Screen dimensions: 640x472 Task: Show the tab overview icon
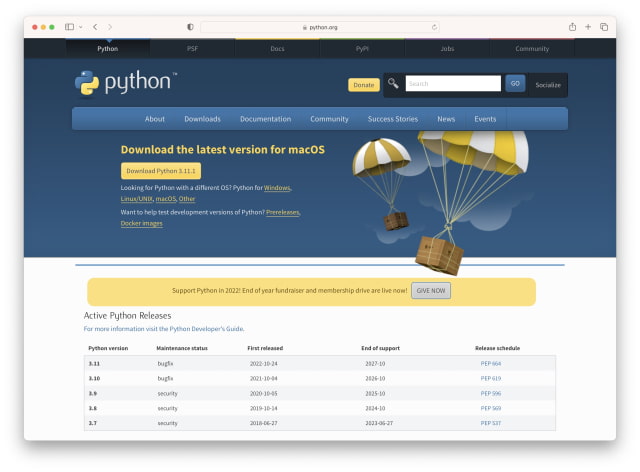pos(604,27)
